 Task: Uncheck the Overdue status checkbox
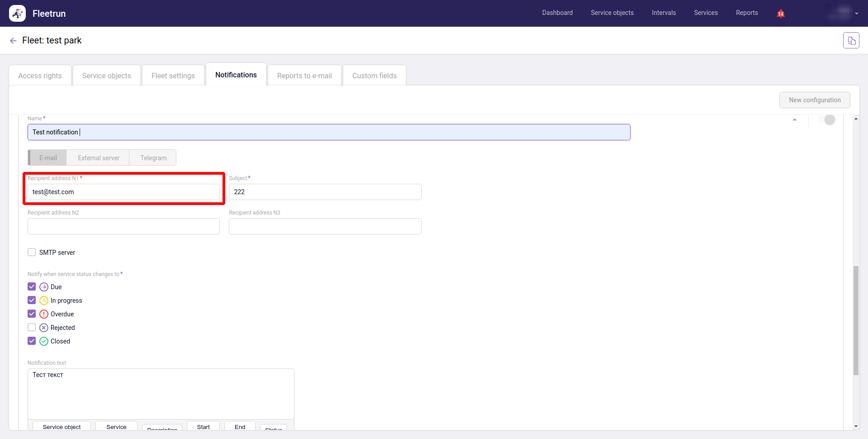click(32, 314)
